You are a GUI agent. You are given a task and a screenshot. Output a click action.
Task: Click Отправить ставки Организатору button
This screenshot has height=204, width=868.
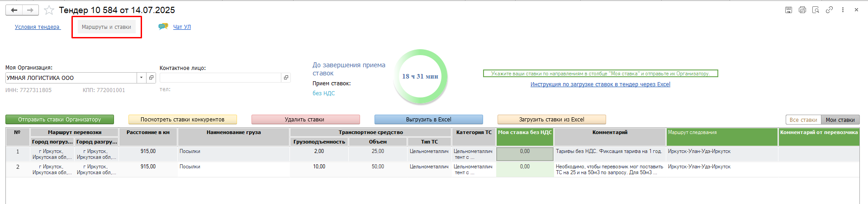[x=60, y=120]
